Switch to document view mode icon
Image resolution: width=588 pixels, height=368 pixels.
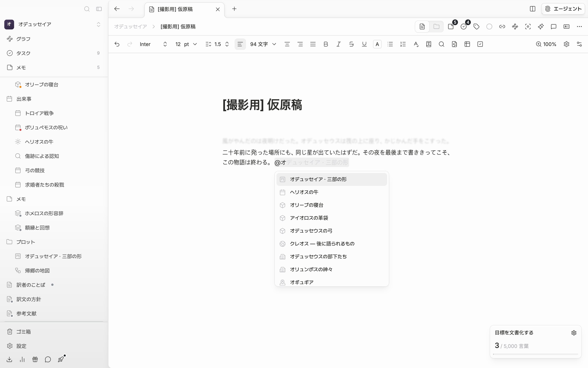[422, 27]
